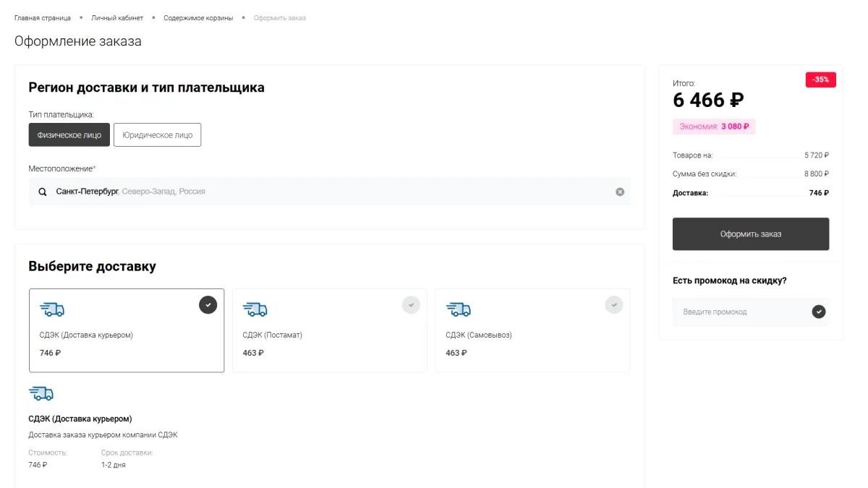Click the truck icon in Самовывоз card
Image resolution: width=868 pixels, height=488 pixels.
458,309
